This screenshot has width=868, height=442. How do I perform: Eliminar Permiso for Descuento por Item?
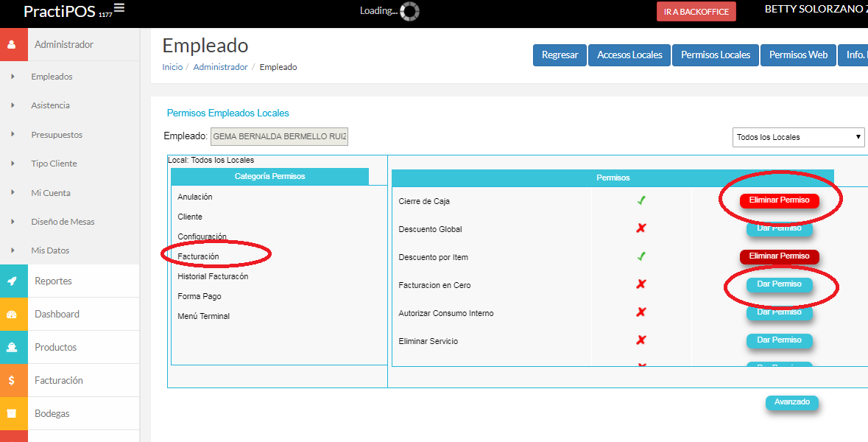780,256
